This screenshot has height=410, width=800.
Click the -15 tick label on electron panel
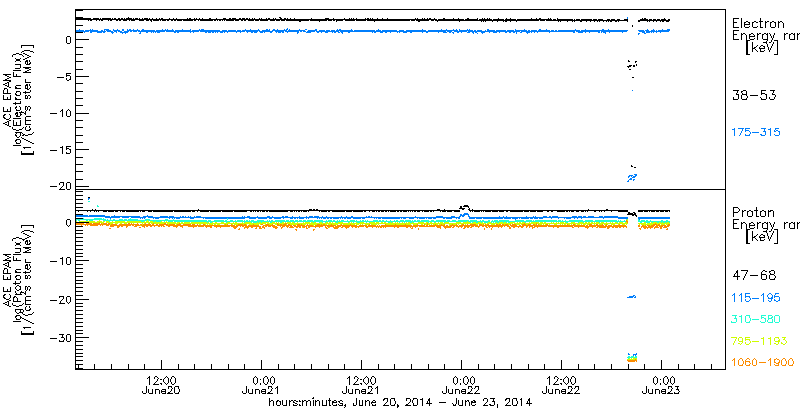[x=59, y=150]
